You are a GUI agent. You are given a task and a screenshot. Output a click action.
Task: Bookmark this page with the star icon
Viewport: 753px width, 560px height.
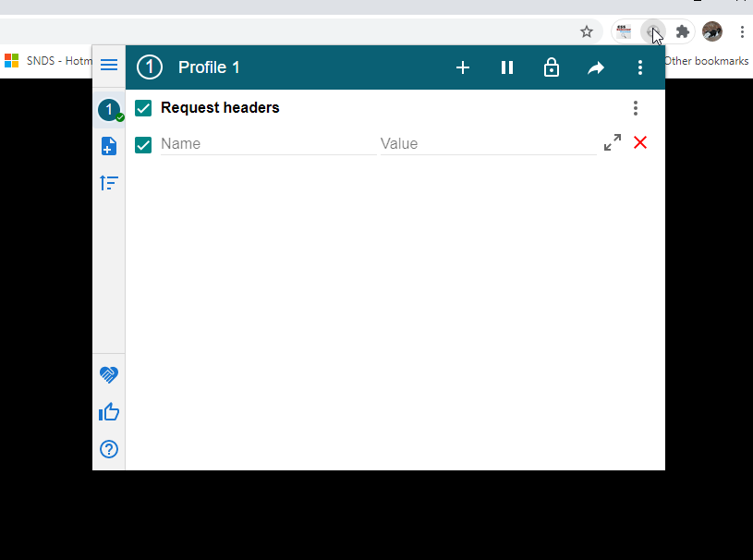[587, 32]
